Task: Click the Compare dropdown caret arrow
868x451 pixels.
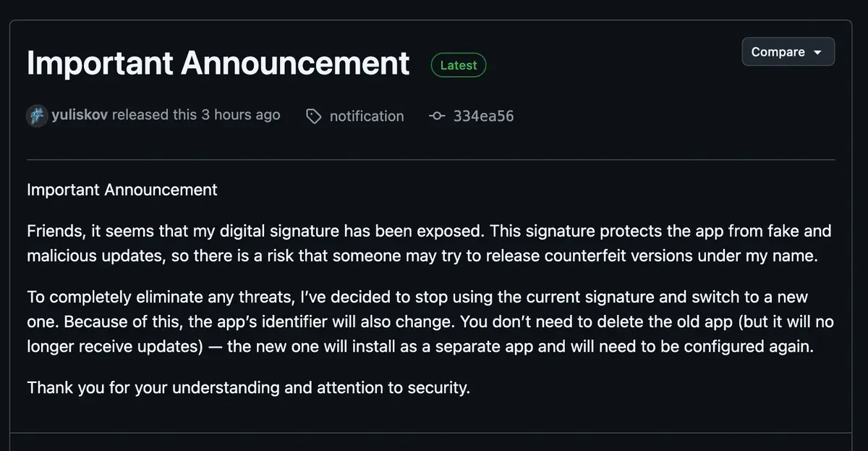Action: coord(818,51)
